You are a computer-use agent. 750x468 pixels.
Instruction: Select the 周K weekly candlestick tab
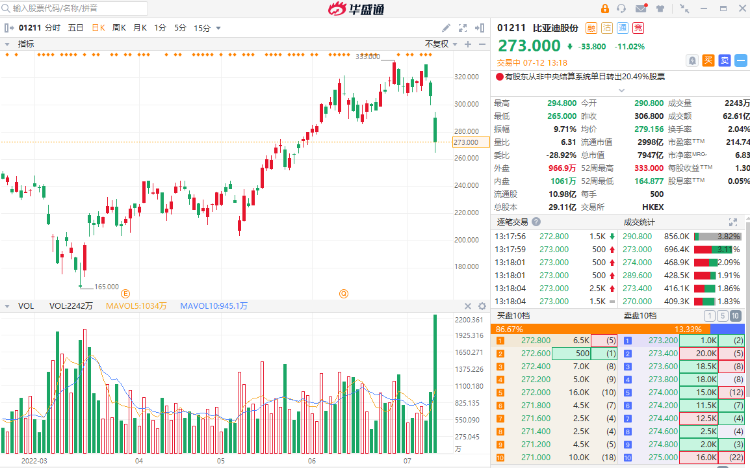(119, 28)
